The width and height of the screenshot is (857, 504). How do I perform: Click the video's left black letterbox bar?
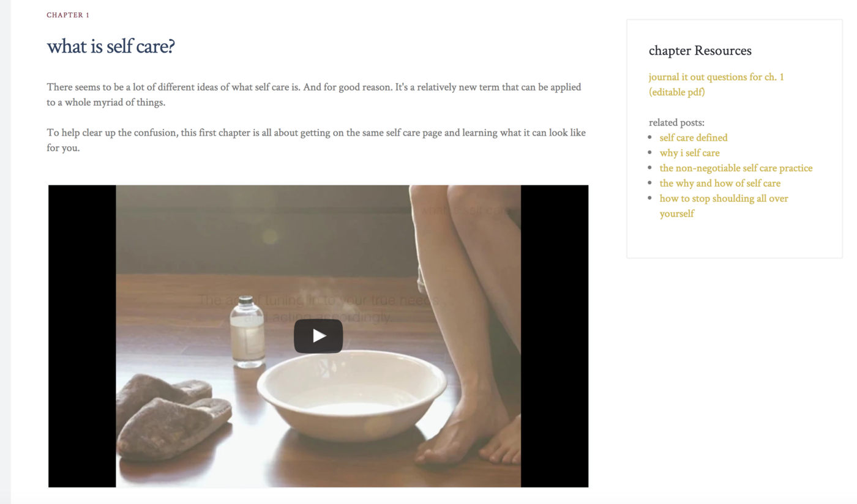[x=82, y=336]
